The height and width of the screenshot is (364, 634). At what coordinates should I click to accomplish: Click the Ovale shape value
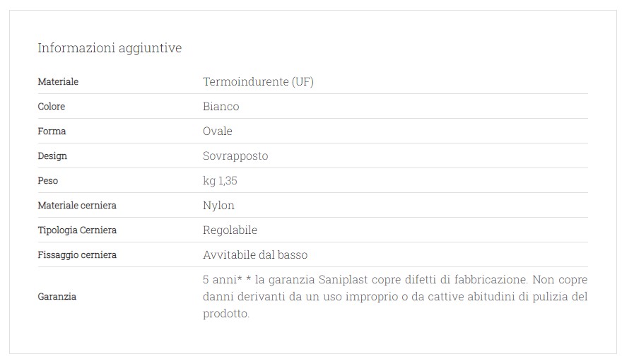(x=218, y=131)
